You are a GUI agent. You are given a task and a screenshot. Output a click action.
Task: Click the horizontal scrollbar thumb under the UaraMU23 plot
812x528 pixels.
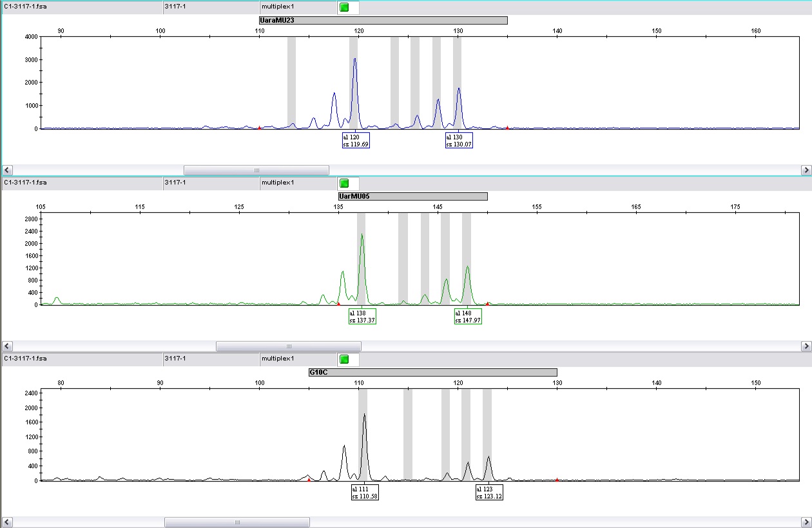(x=256, y=170)
